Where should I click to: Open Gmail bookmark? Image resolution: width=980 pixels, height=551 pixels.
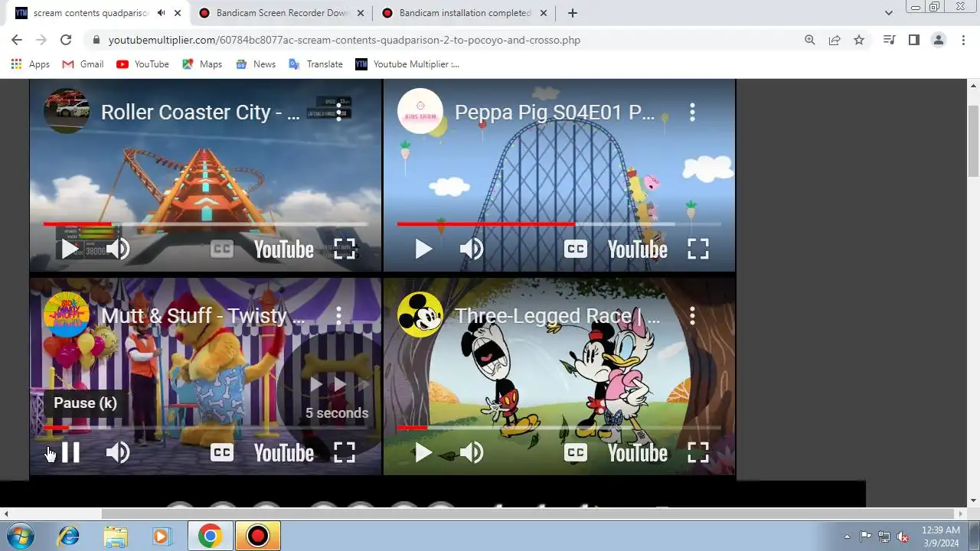point(83,64)
